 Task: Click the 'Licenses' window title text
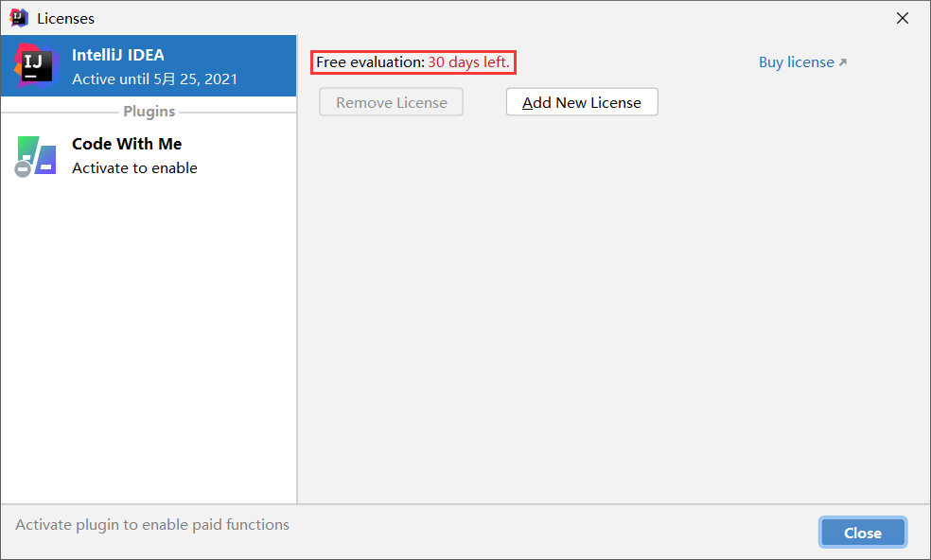pos(66,18)
